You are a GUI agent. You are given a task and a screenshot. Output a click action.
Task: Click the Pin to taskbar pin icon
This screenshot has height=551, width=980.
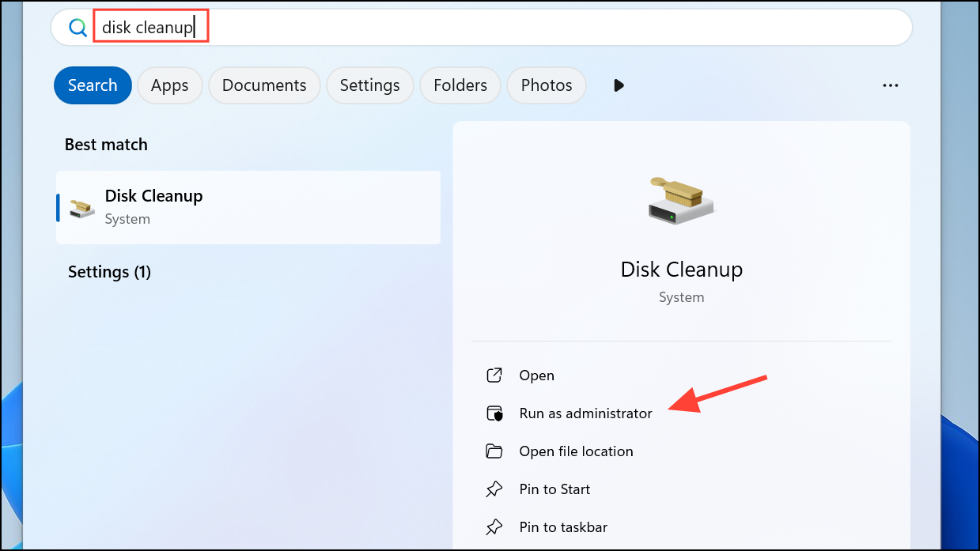(494, 527)
